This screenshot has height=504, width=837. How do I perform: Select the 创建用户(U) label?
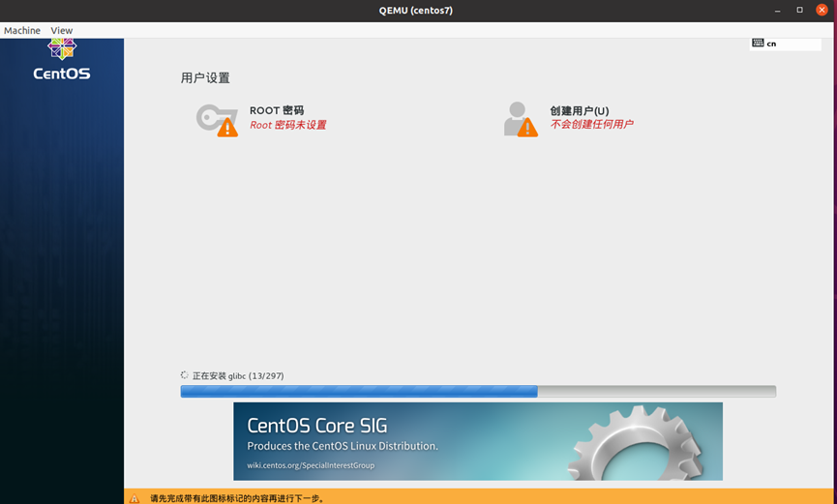(580, 110)
